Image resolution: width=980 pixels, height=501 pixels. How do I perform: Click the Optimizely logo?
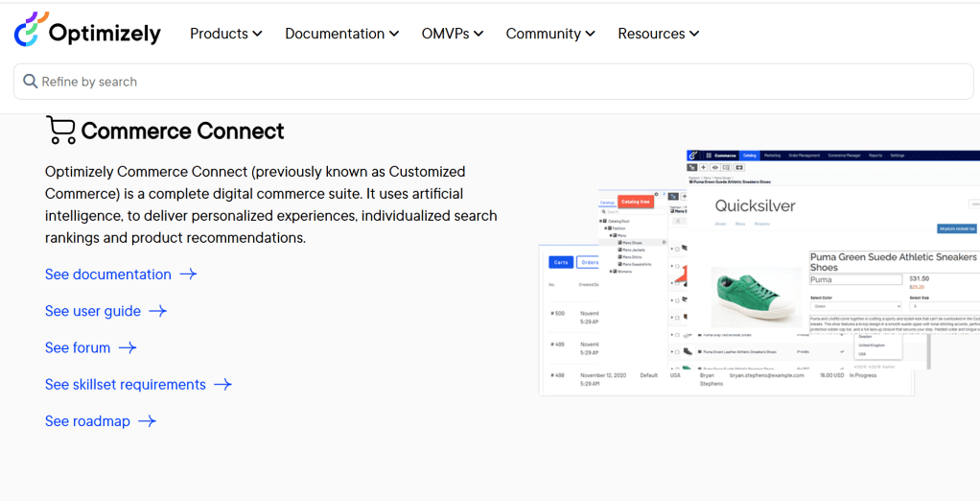87,32
